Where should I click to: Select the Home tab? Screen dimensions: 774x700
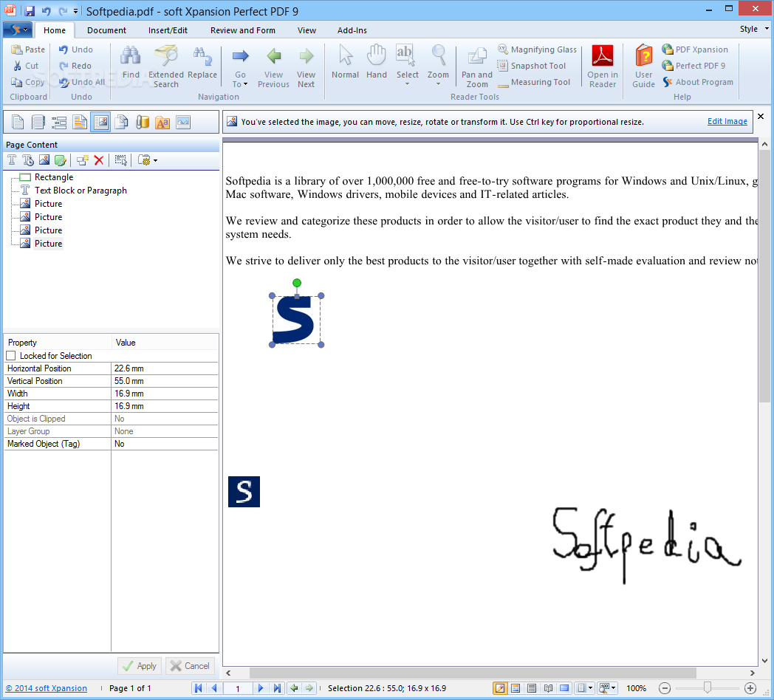point(55,30)
